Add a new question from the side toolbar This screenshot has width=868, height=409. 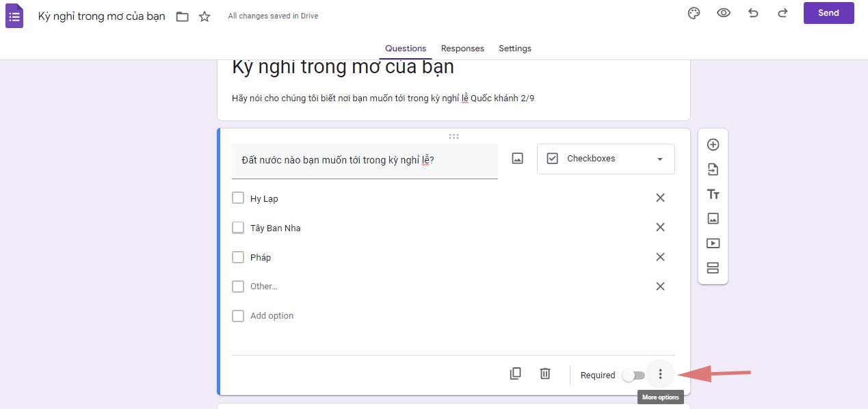713,144
